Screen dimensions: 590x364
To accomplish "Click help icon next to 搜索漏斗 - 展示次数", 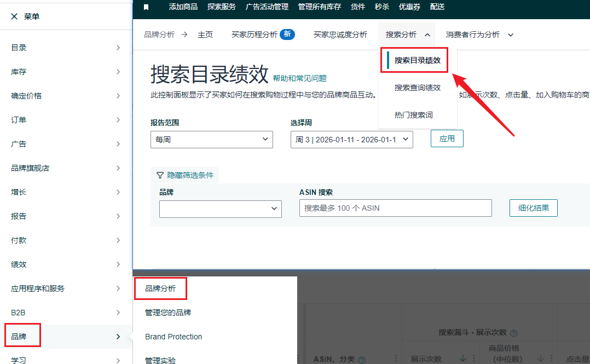I will pos(513,333).
